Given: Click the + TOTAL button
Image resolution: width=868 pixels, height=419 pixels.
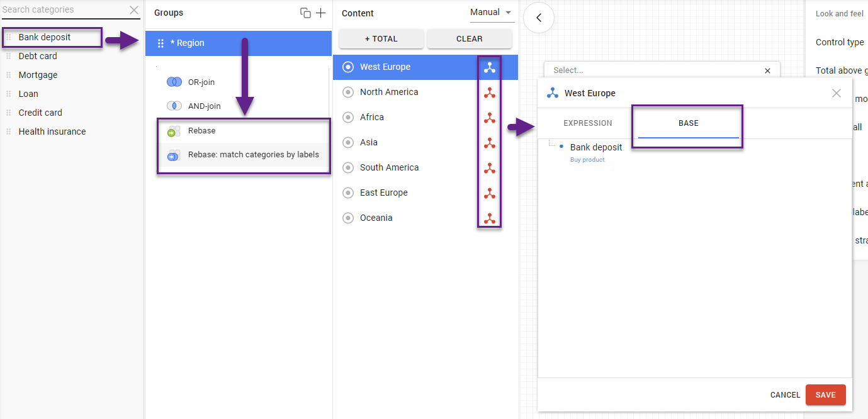Looking at the screenshot, I should (381, 39).
